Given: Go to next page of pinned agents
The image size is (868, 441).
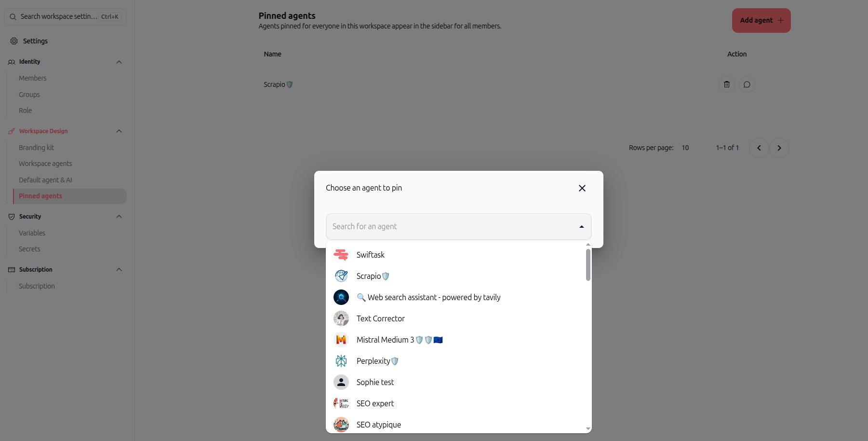Looking at the screenshot, I should click(779, 148).
